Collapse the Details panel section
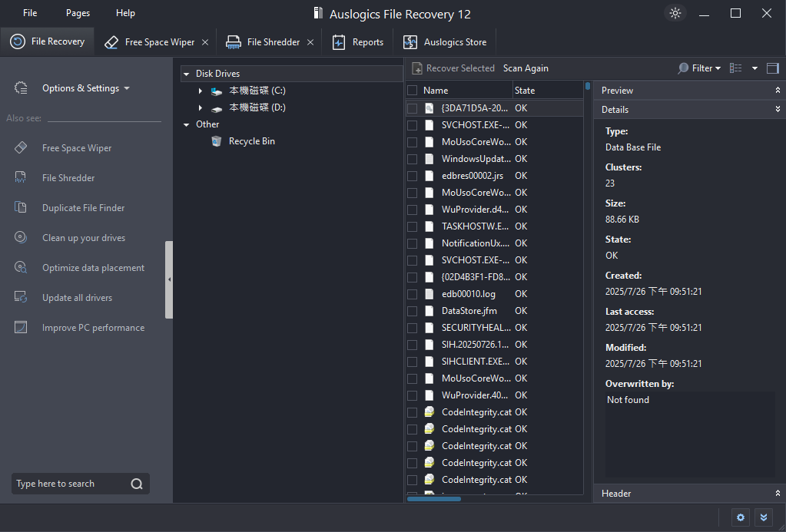786x532 pixels. [778, 109]
